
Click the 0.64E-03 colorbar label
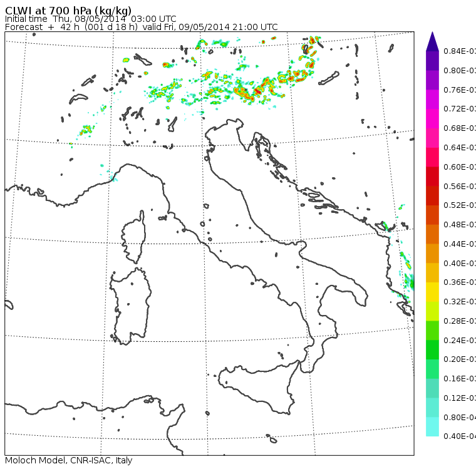[460, 148]
